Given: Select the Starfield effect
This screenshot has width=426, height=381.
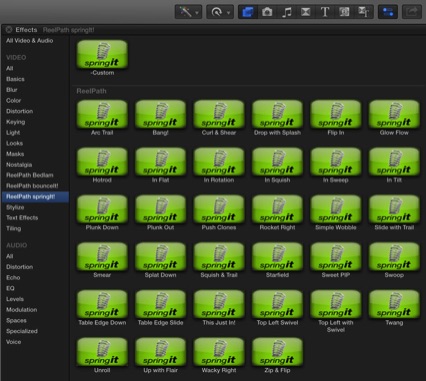Looking at the screenshot, I should pyautogui.click(x=277, y=257).
